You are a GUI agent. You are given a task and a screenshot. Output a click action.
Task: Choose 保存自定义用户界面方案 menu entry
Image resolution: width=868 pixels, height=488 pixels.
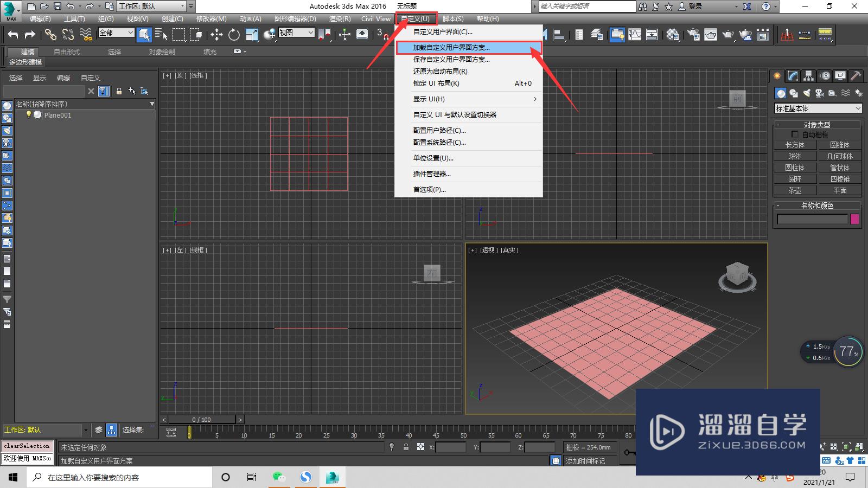[469, 60]
